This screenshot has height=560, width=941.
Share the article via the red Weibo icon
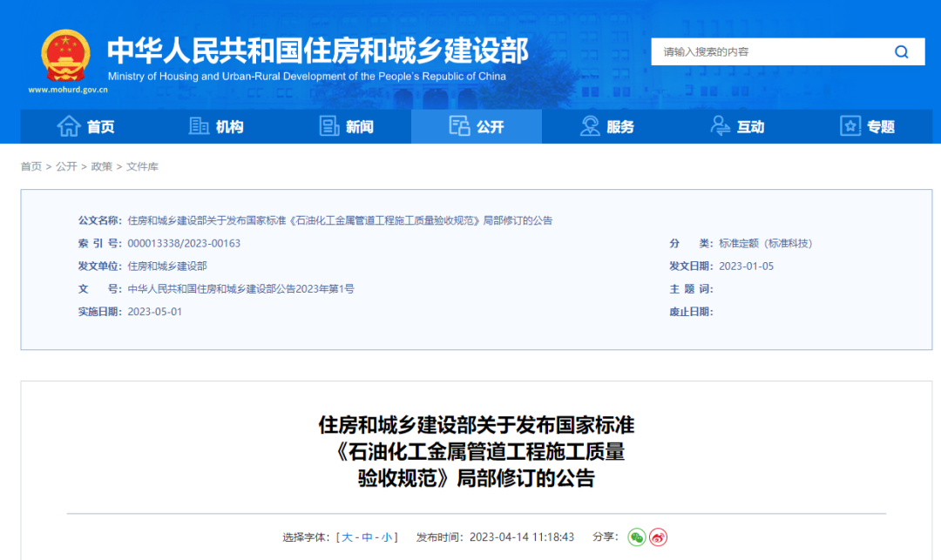coord(660,537)
